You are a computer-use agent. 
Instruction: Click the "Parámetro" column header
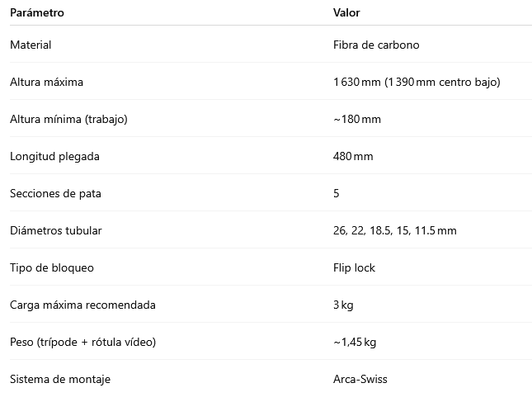36,13
